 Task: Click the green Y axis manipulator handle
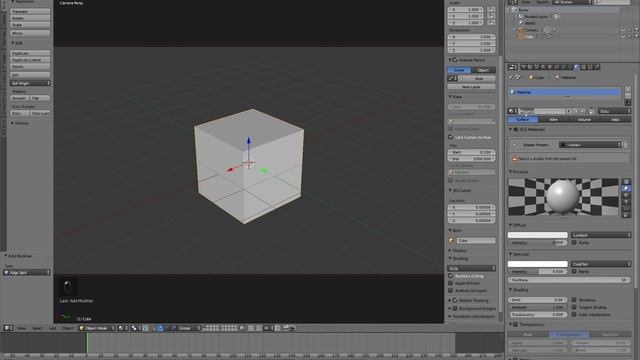[x=264, y=170]
